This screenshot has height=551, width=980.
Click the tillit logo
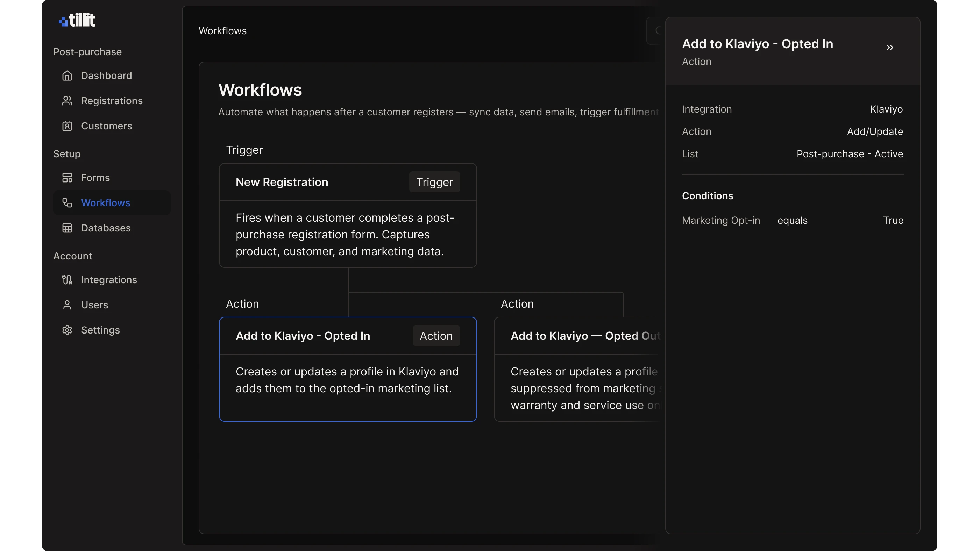[77, 20]
